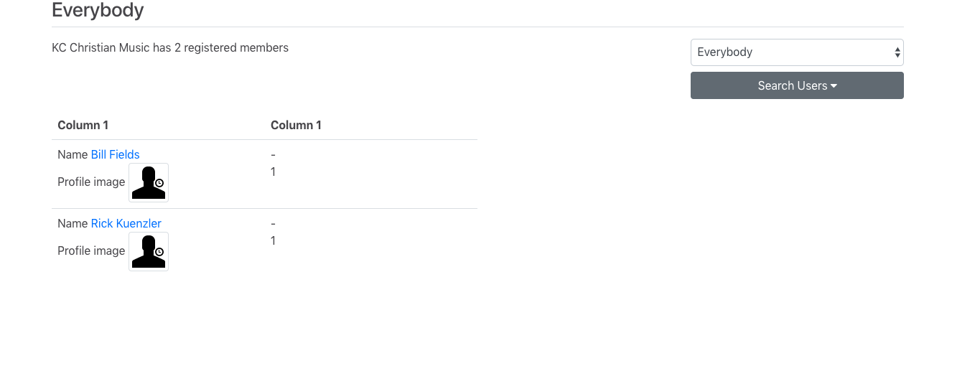This screenshot has height=389, width=980.
Task: Click the up-down arrows on the Everybody select
Action: [897, 52]
